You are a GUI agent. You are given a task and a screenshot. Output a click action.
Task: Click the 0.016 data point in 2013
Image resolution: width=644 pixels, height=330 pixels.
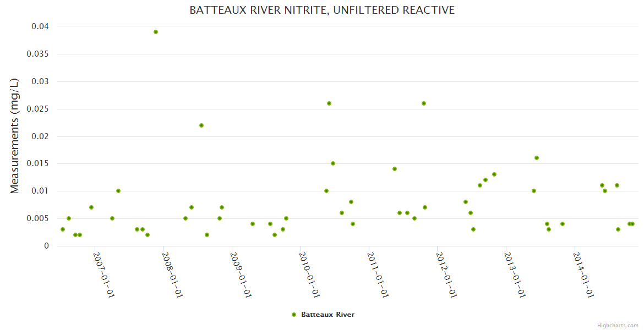coord(537,158)
